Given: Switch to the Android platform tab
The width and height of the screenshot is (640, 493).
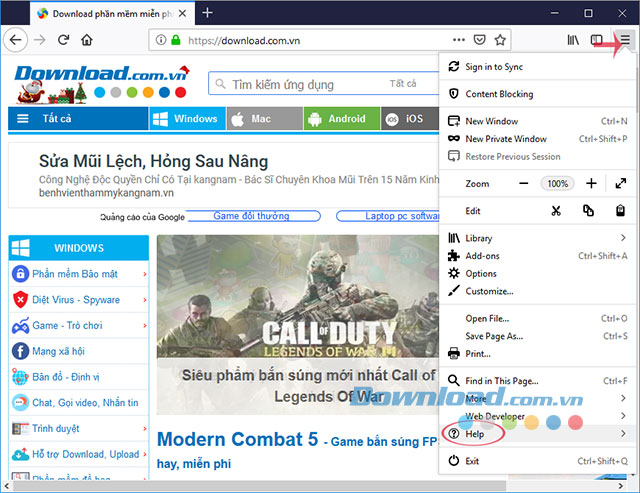Looking at the screenshot, I should [342, 119].
